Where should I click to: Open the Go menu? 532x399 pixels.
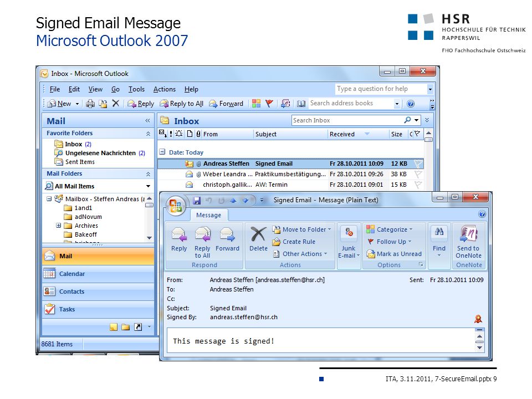click(x=115, y=89)
